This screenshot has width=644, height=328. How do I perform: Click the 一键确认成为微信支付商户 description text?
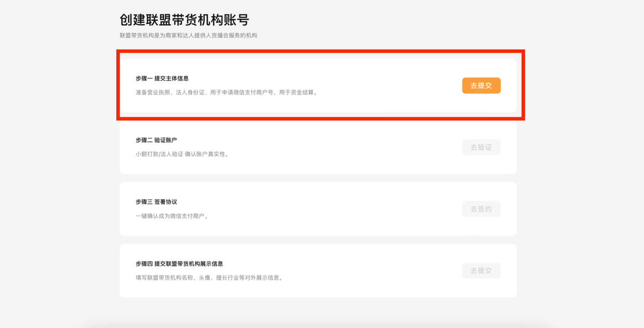click(x=173, y=216)
